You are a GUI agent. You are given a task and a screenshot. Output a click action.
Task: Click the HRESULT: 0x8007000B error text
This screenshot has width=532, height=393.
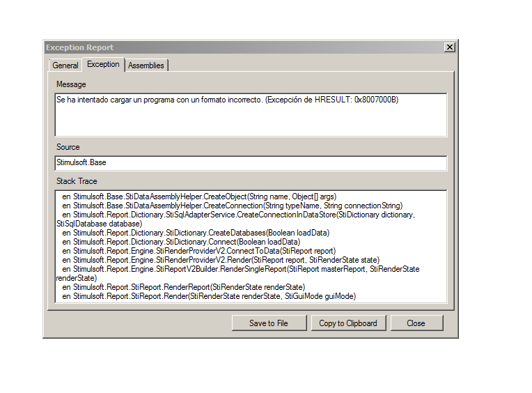tap(357, 100)
